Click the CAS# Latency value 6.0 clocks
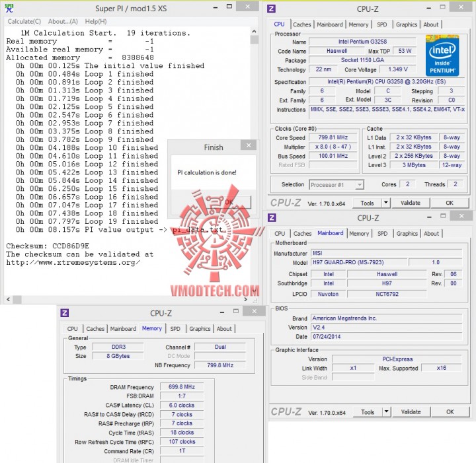476x463 pixels. click(x=182, y=405)
